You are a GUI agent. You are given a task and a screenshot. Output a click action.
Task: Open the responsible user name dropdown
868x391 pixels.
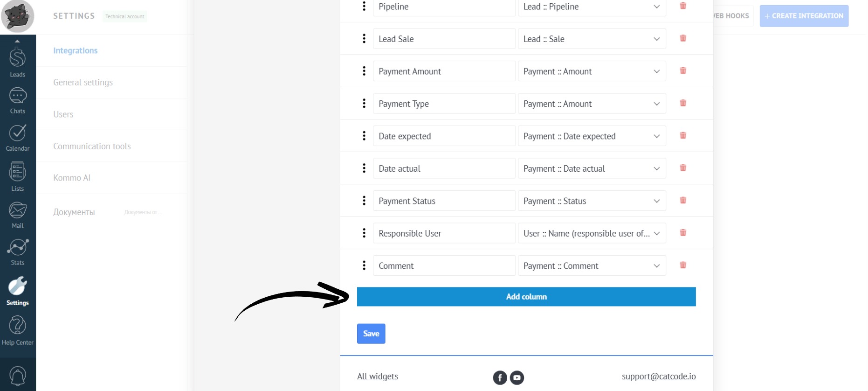pyautogui.click(x=592, y=233)
